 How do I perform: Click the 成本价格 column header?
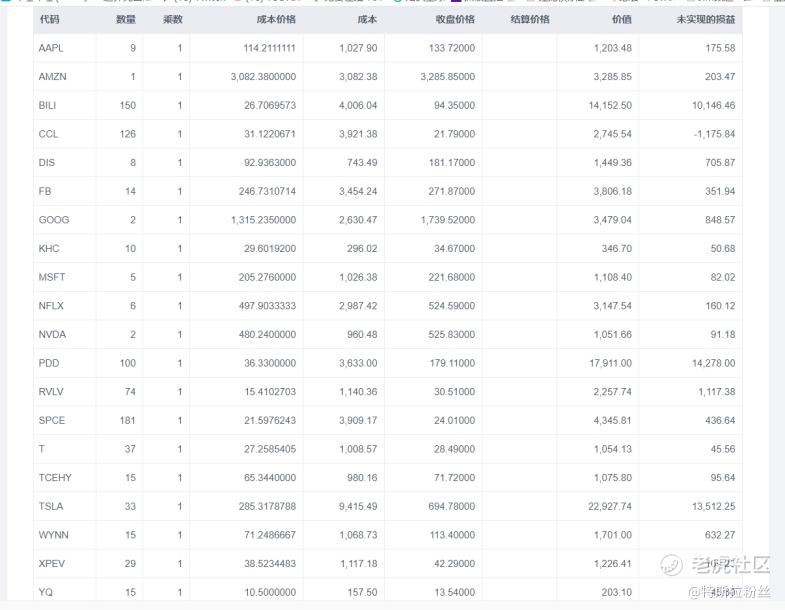click(x=276, y=20)
